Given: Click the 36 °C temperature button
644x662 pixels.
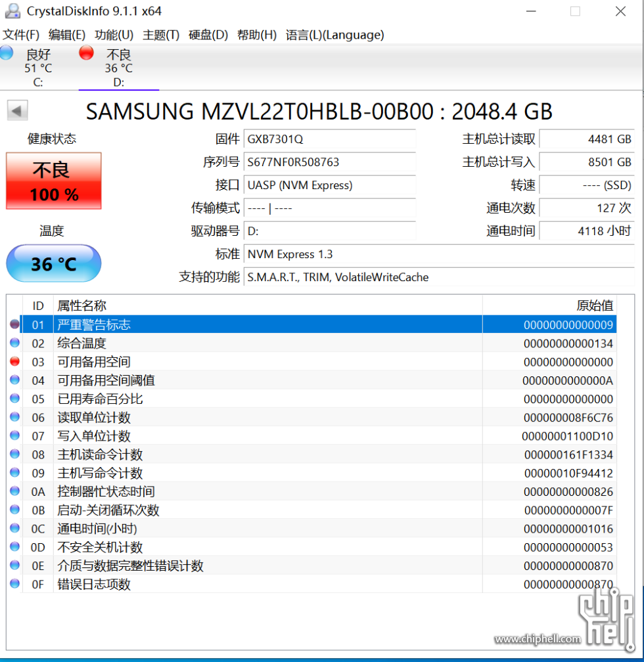Looking at the screenshot, I should (54, 263).
